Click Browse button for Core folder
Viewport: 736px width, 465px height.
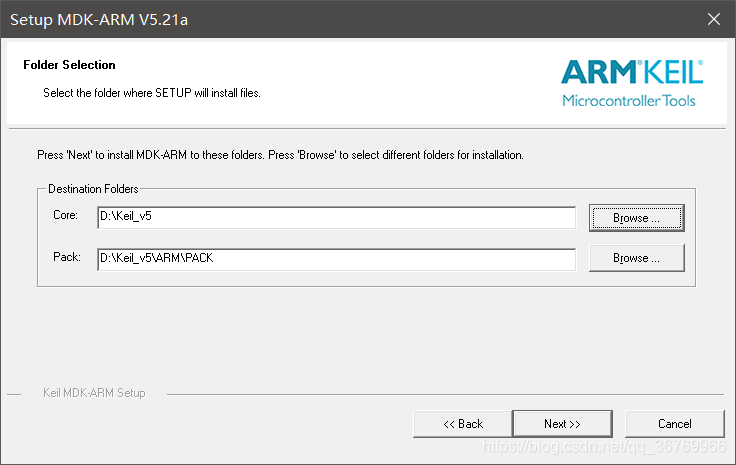coord(636,218)
